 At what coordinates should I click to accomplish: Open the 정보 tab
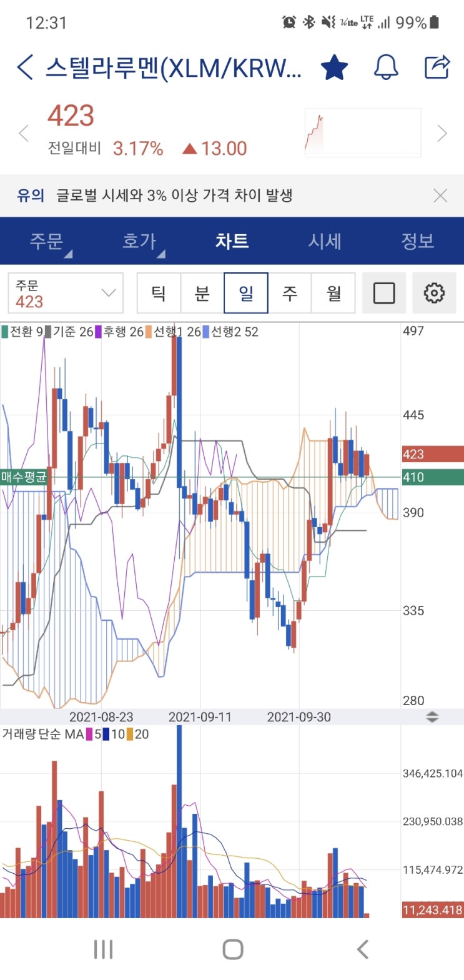click(x=417, y=241)
